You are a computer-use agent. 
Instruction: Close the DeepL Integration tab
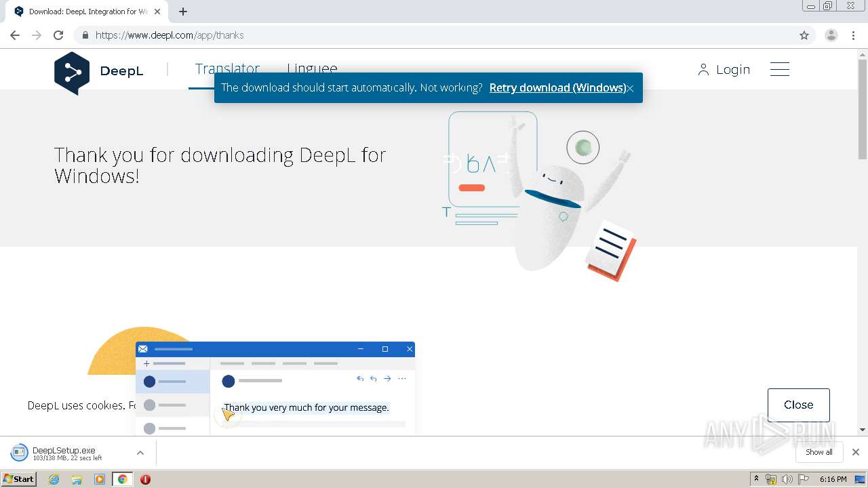pos(157,12)
